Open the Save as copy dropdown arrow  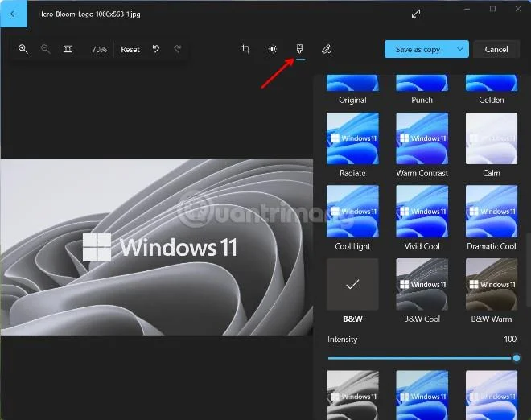[x=460, y=49]
